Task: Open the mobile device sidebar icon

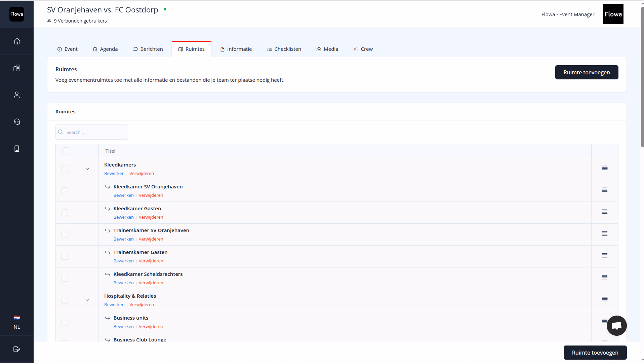Action: 17,149
